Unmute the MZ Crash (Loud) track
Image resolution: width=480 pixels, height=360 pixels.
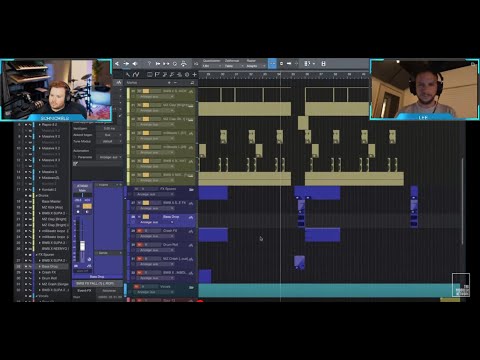[140, 259]
